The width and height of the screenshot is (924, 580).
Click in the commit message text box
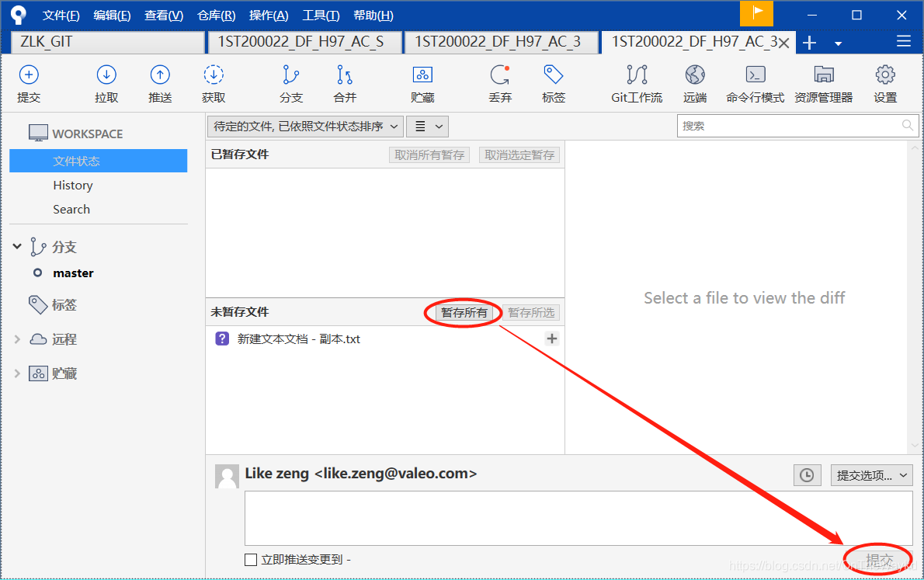tap(578, 518)
